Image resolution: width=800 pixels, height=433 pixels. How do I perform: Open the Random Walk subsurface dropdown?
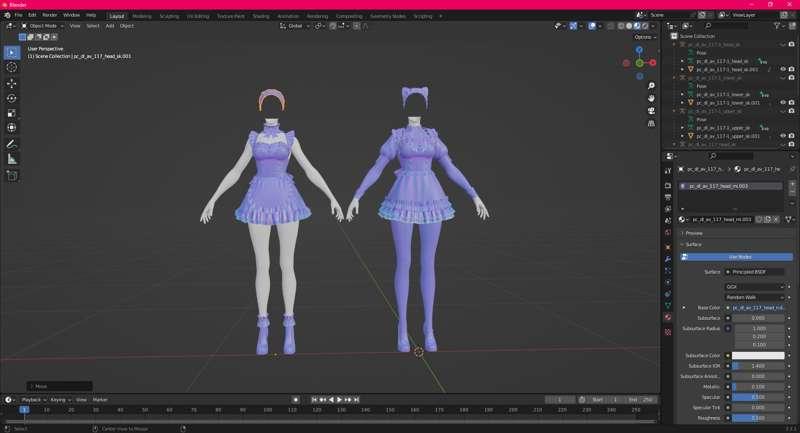click(x=755, y=297)
